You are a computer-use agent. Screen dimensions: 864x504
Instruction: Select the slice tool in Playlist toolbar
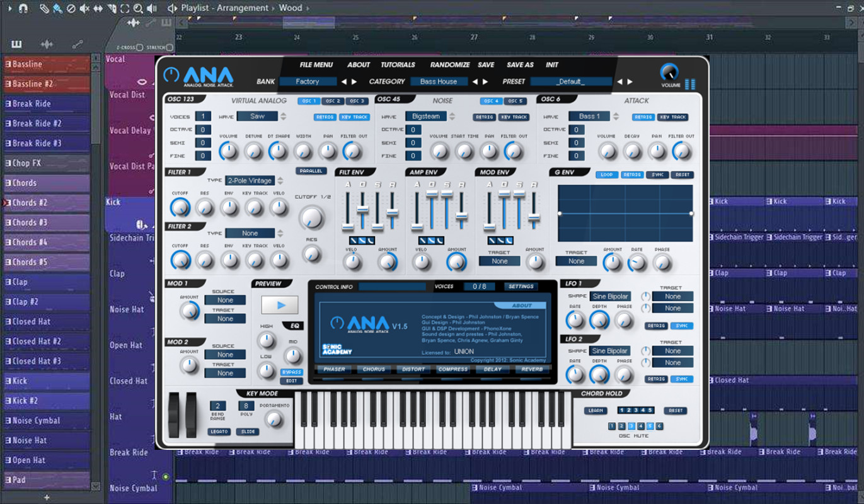tap(112, 8)
